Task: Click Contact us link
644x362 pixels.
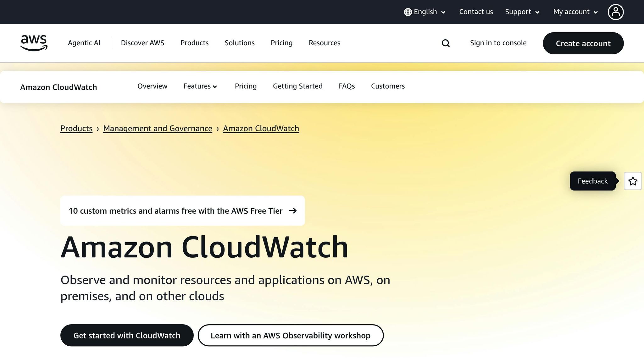Action: click(476, 12)
